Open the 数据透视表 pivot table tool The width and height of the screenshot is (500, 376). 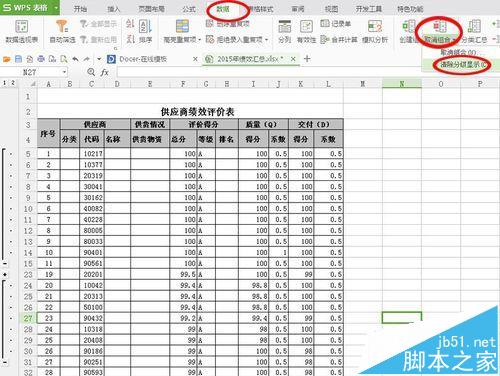[x=22, y=32]
